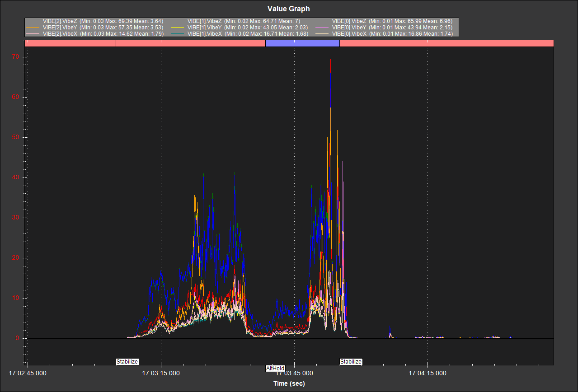Click the last red mode bar segment
Image resolution: width=578 pixels, height=392 pixels.
coord(446,43)
